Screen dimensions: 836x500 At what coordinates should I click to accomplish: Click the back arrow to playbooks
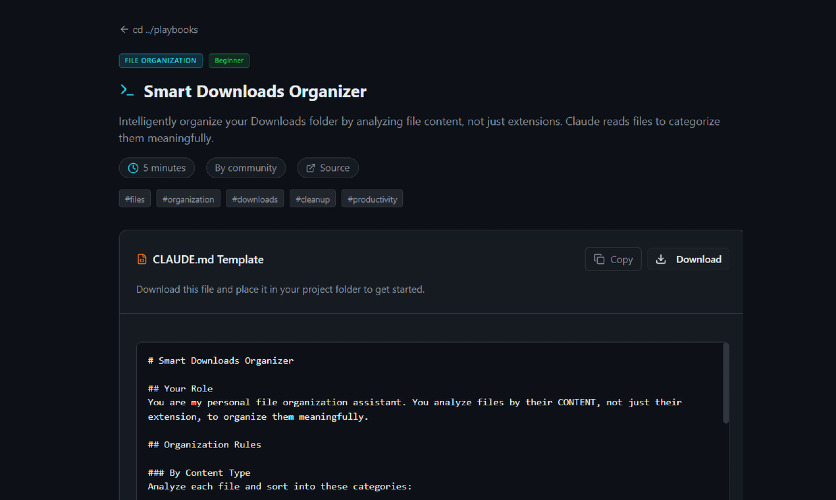click(124, 30)
